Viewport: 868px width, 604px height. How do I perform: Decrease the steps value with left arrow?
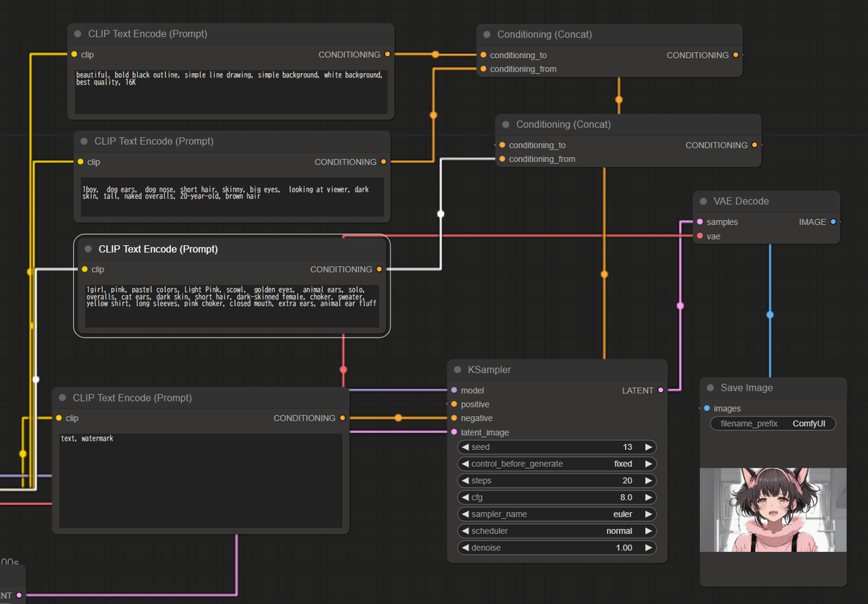465,481
